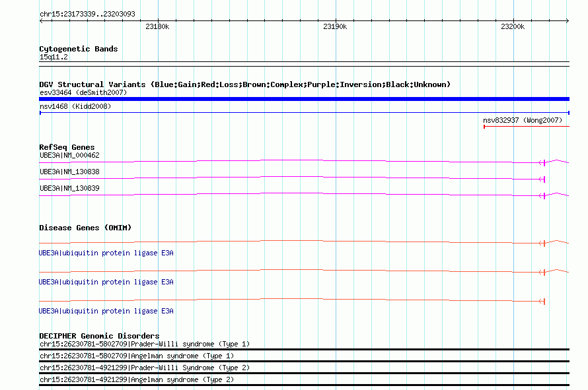The width and height of the screenshot is (588, 390).
Task: Open the third UBE3A ubiquitin protein ligase E3A link
Action: coord(106,311)
